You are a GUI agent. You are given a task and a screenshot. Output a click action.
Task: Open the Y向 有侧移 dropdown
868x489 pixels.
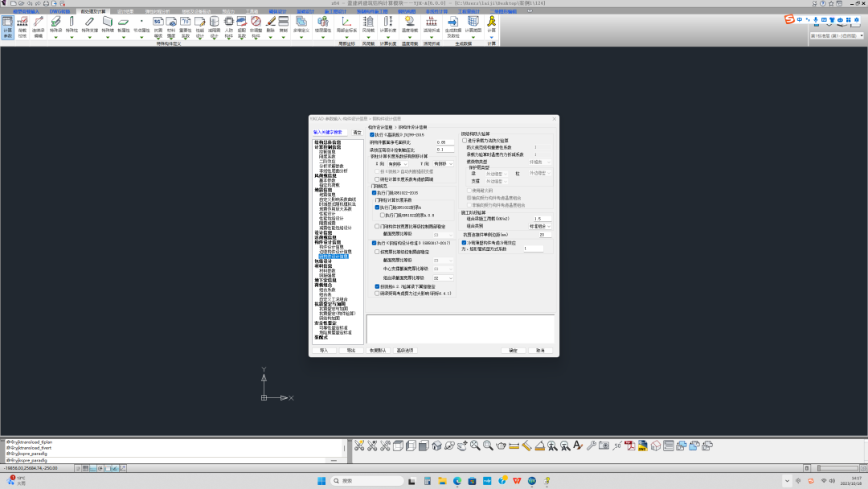[443, 164]
